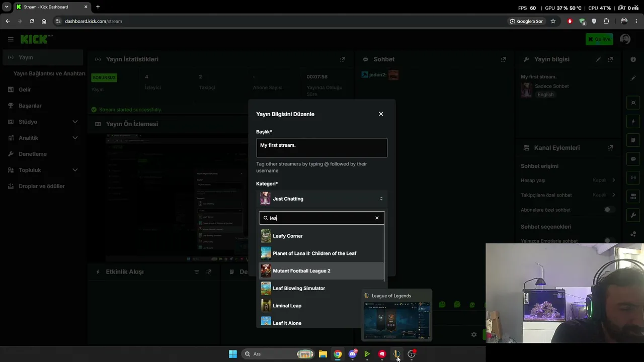This screenshot has height=362, width=644.
Task: Edit the Başlık title field
Action: [x=321, y=148]
